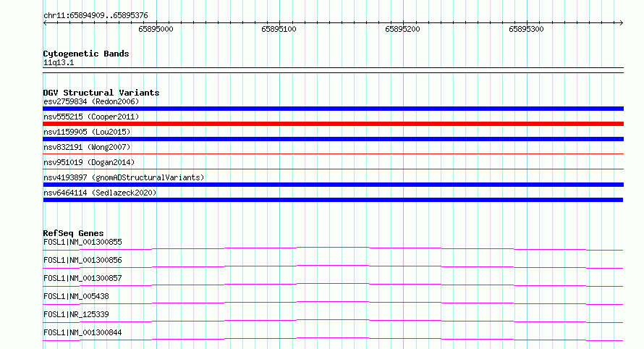Viewport: 644px width, 349px height.
Task: Select the DGV Structural Variants track title
Action: [101, 93]
